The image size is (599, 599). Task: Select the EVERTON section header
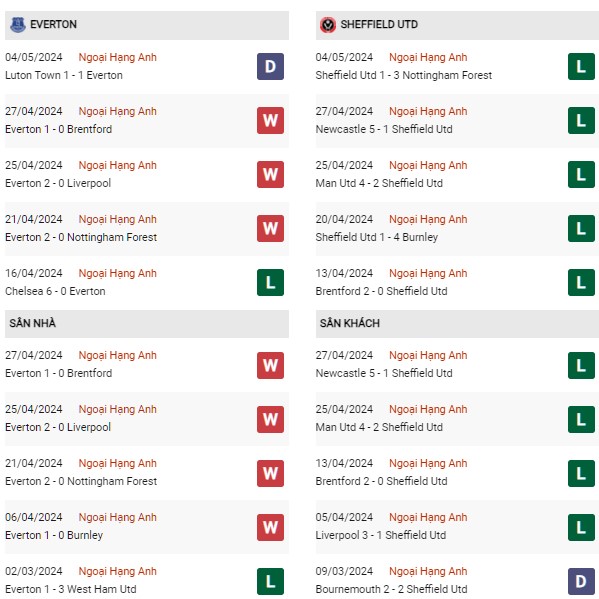tap(147, 25)
